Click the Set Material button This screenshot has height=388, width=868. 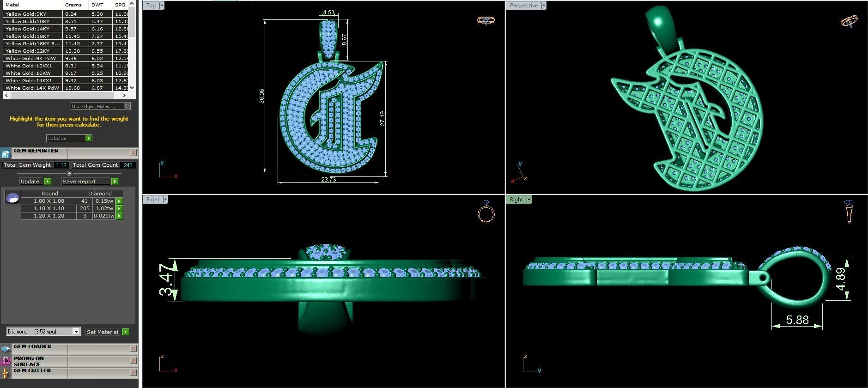(x=103, y=332)
